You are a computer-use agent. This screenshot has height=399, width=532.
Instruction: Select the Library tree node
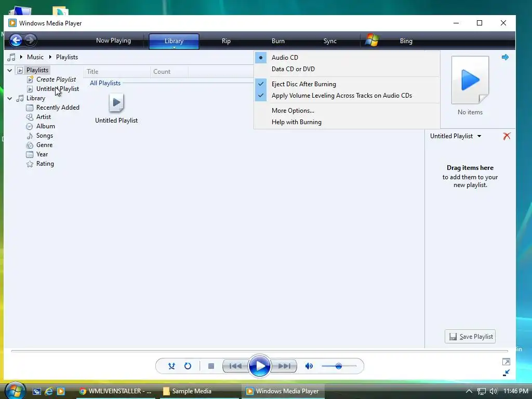[x=36, y=98]
